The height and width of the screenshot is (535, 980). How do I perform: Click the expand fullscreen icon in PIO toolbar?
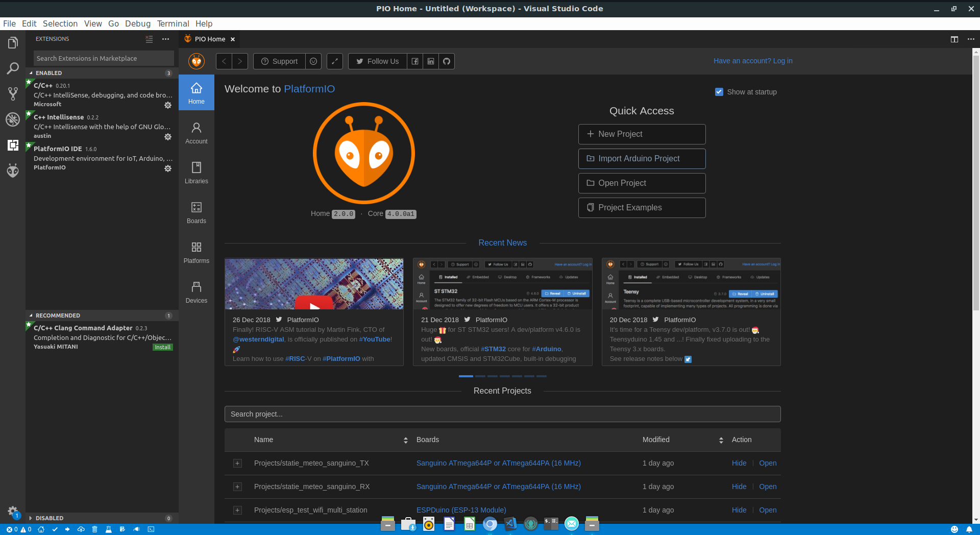pyautogui.click(x=335, y=61)
